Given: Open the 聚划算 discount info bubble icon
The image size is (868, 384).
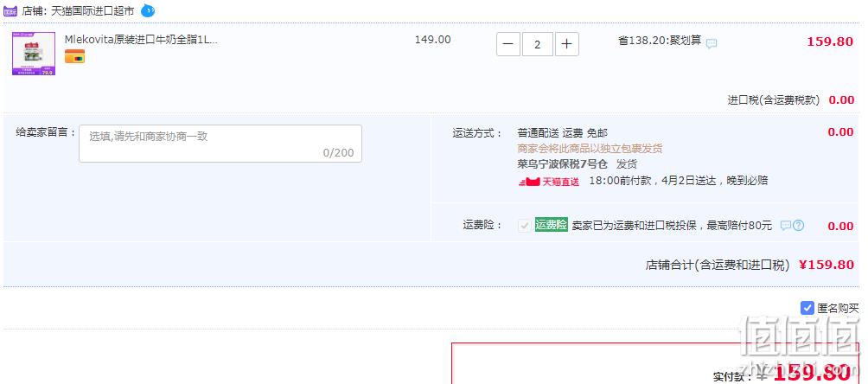Looking at the screenshot, I should 712,43.
